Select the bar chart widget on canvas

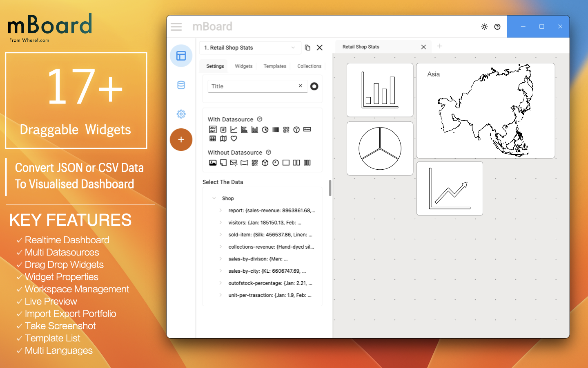(x=380, y=90)
